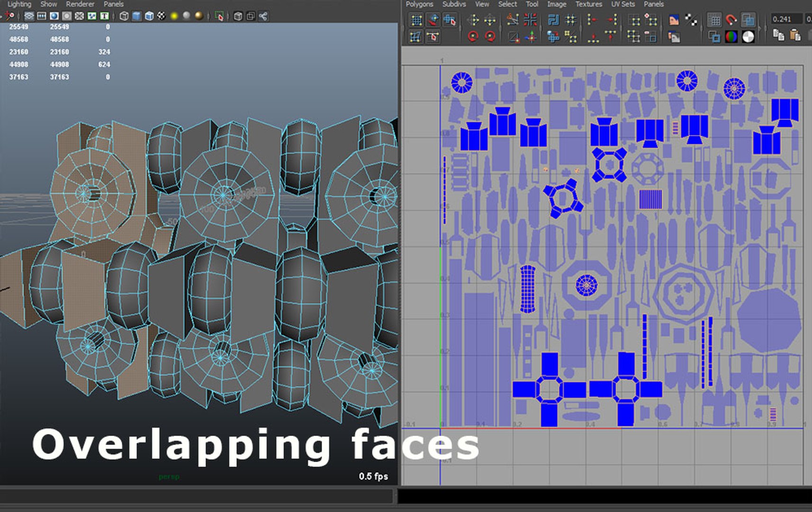
Task: Click the wireframe cube shading icon
Action: pos(124,16)
